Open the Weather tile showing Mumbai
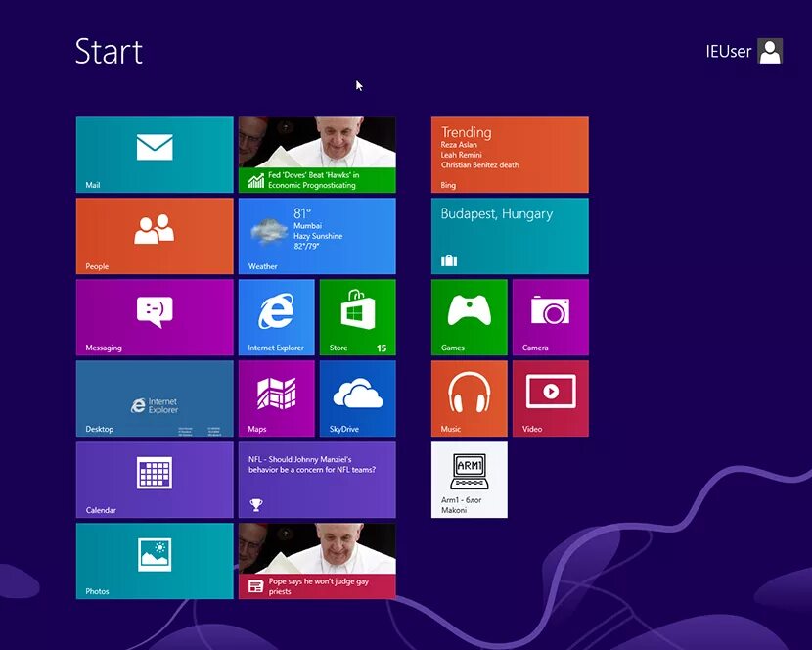812x650 pixels. click(317, 236)
